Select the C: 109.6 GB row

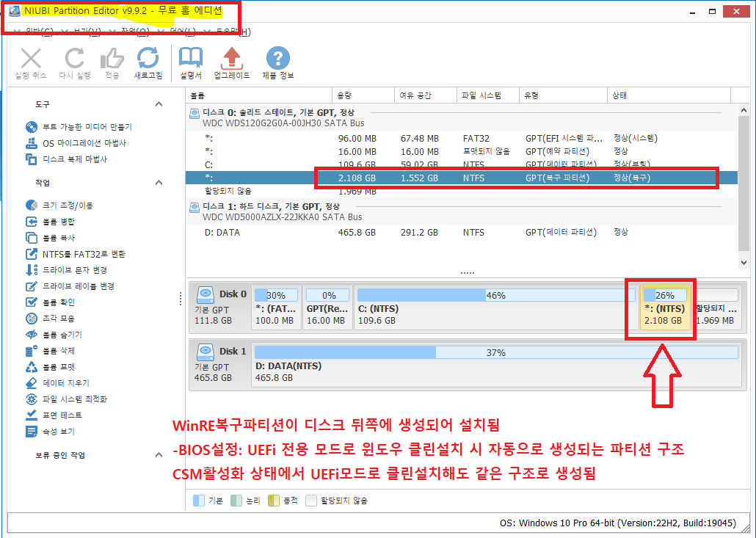(x=462, y=164)
